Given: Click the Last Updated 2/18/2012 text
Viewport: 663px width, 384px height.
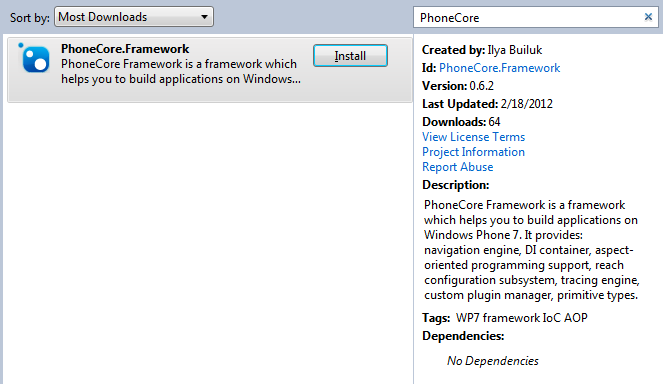Looking at the screenshot, I should [487, 104].
